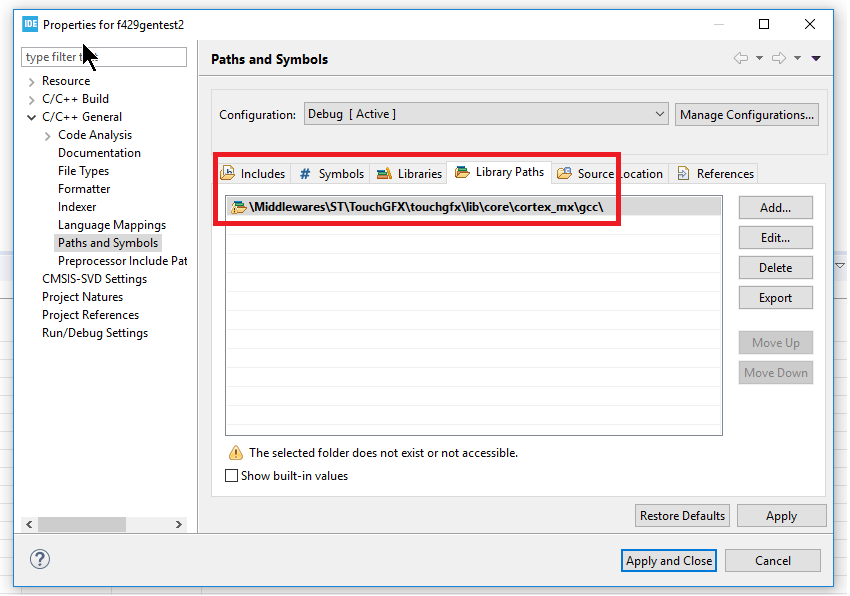The width and height of the screenshot is (850, 596).
Task: Select Project References in the tree
Action: click(91, 315)
